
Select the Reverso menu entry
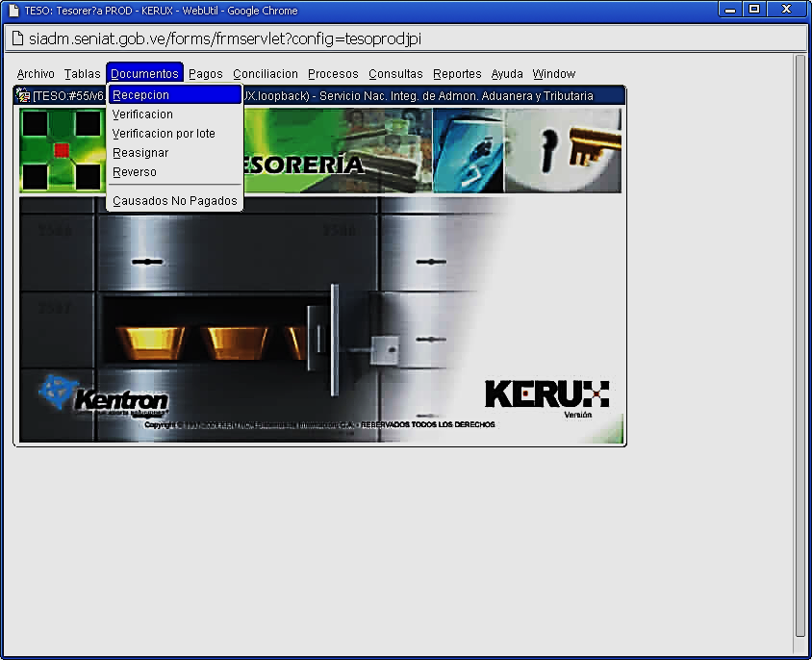[x=174, y=172]
